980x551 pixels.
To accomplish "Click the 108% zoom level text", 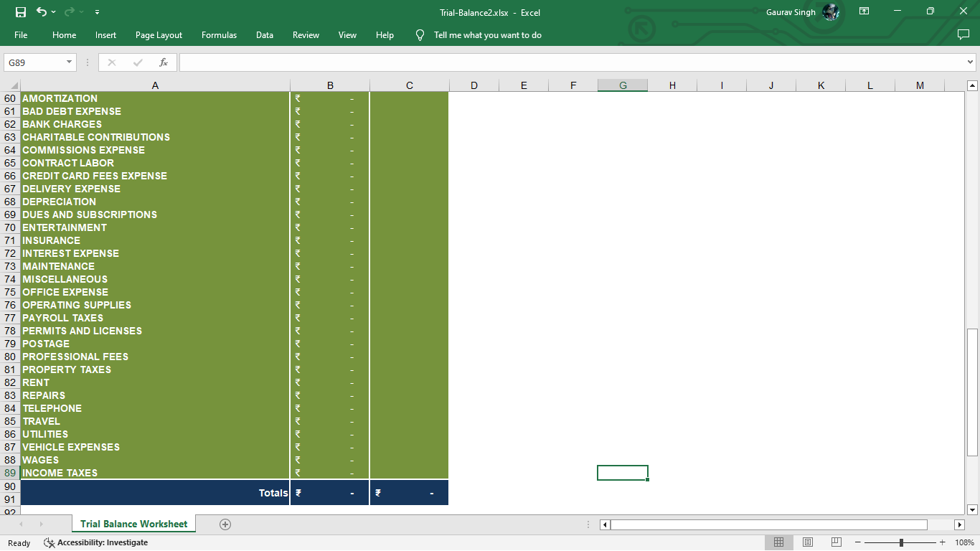I will (x=965, y=543).
